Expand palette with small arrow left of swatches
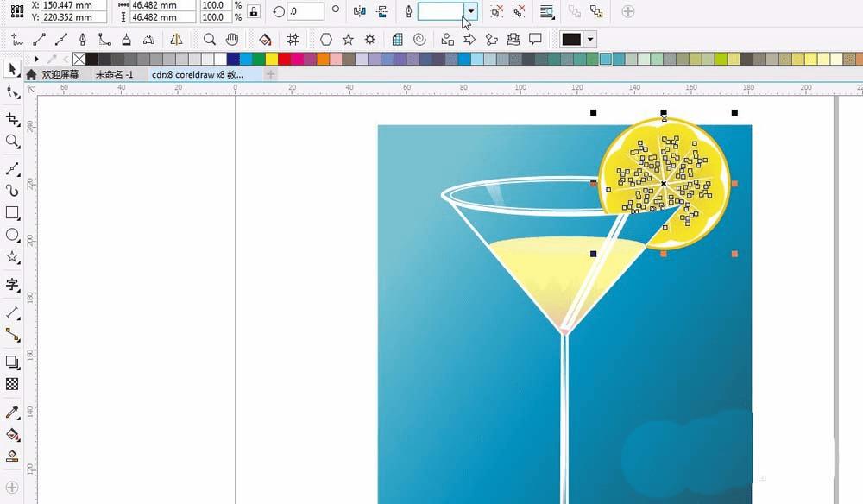 coord(36,59)
